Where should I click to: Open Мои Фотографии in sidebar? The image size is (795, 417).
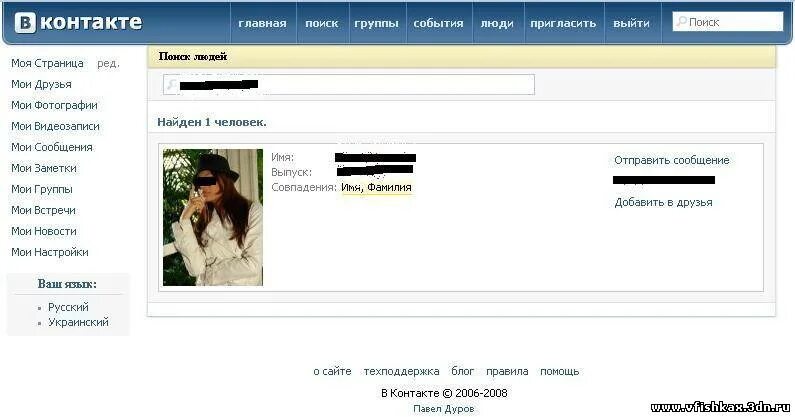click(x=54, y=105)
